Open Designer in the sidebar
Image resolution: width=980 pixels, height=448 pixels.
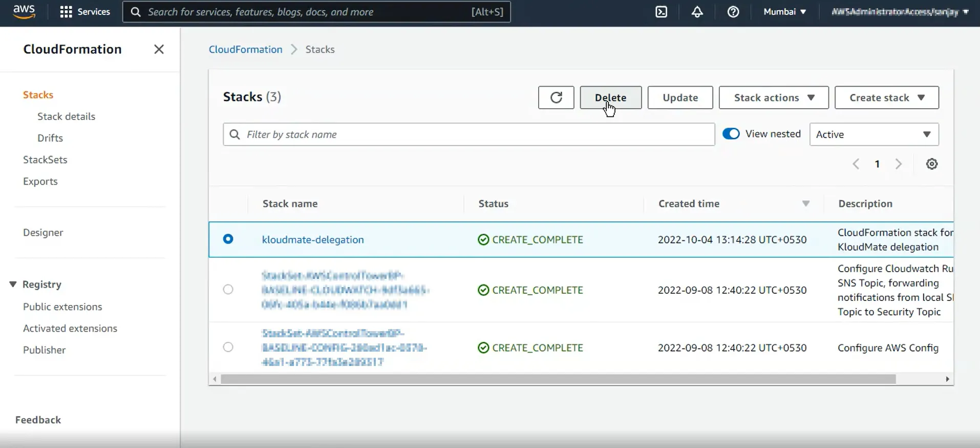(x=43, y=233)
